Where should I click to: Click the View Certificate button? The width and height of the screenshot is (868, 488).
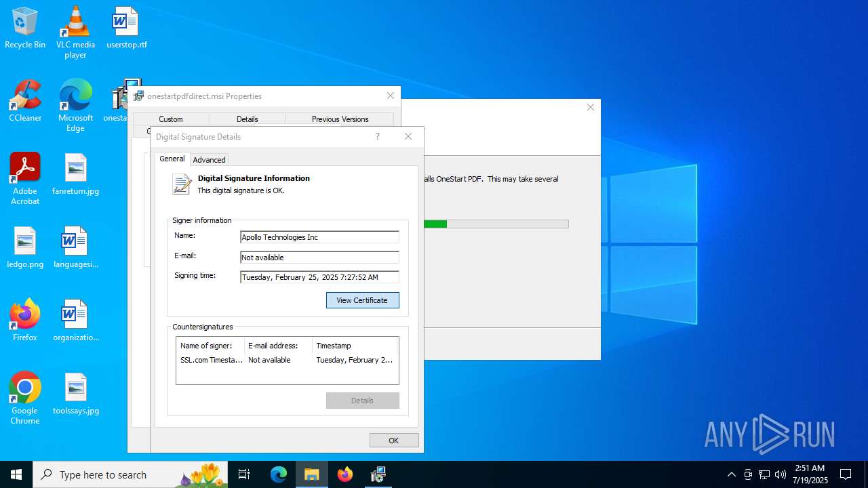(362, 300)
